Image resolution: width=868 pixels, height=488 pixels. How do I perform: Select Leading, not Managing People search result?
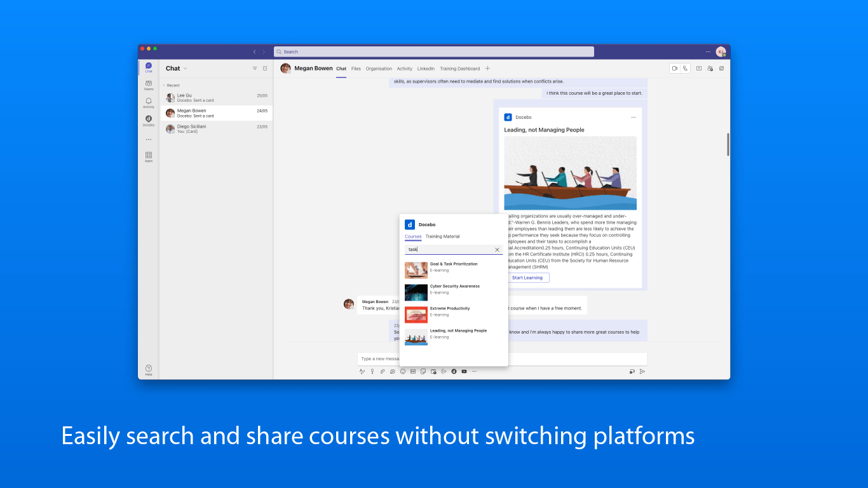454,337
